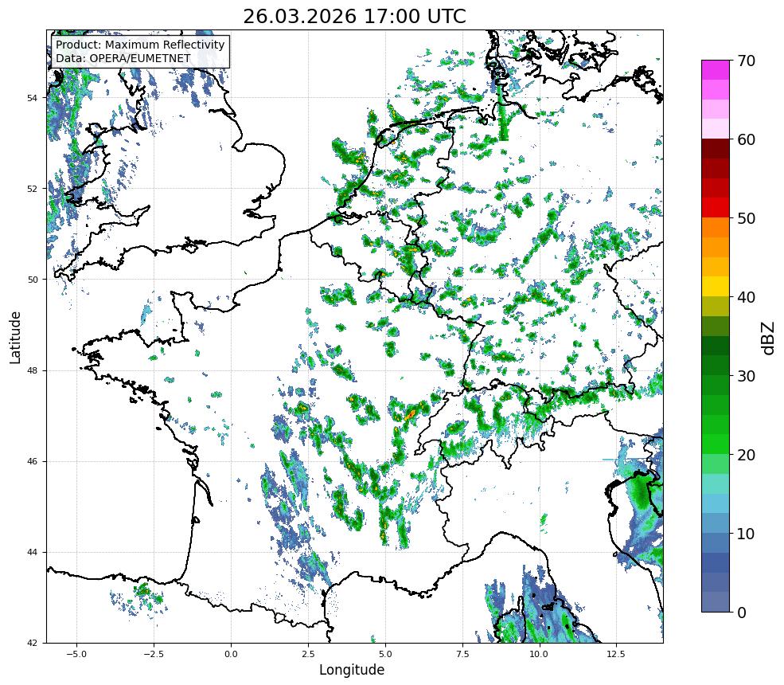Click the colorbar tick label 70
The image size is (784, 685).
point(746,61)
